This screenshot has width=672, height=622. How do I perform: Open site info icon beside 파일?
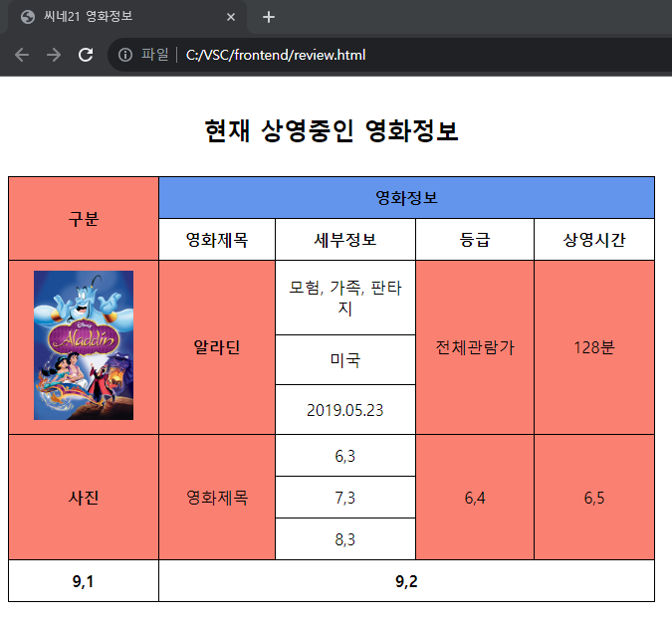tap(125, 55)
